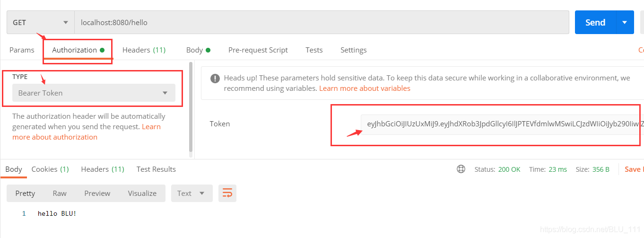This screenshot has width=644, height=238.
Task: Open the response Cookies (1) tab
Action: tap(50, 169)
